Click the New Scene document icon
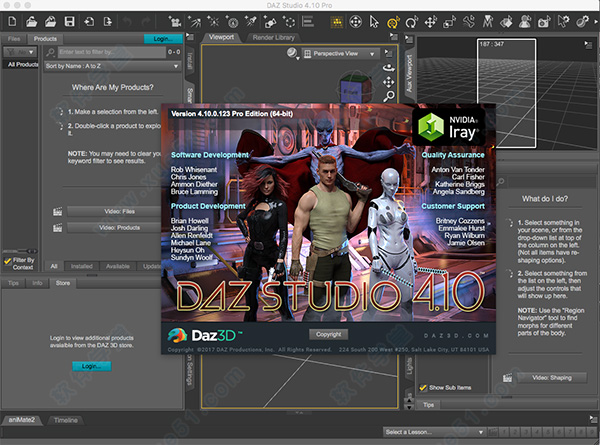This screenshot has width=600, height=445. pyautogui.click(x=12, y=21)
